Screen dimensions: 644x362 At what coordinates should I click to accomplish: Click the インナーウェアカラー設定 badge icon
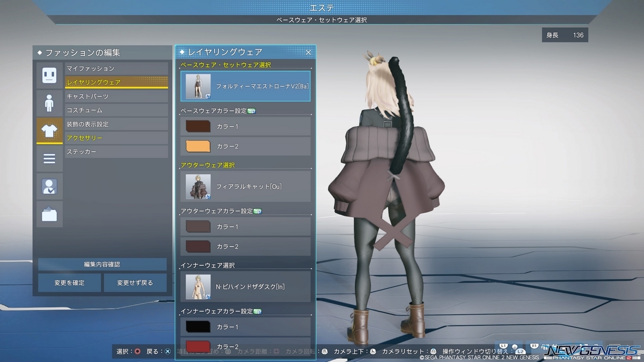click(257, 312)
